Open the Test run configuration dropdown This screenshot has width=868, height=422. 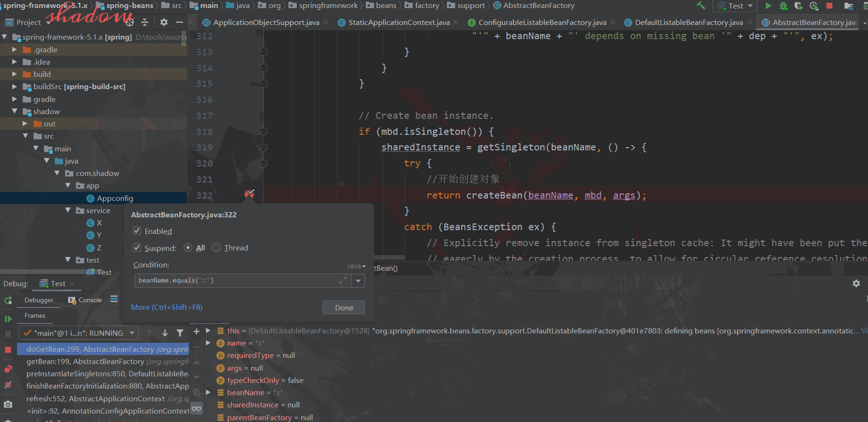tap(735, 6)
